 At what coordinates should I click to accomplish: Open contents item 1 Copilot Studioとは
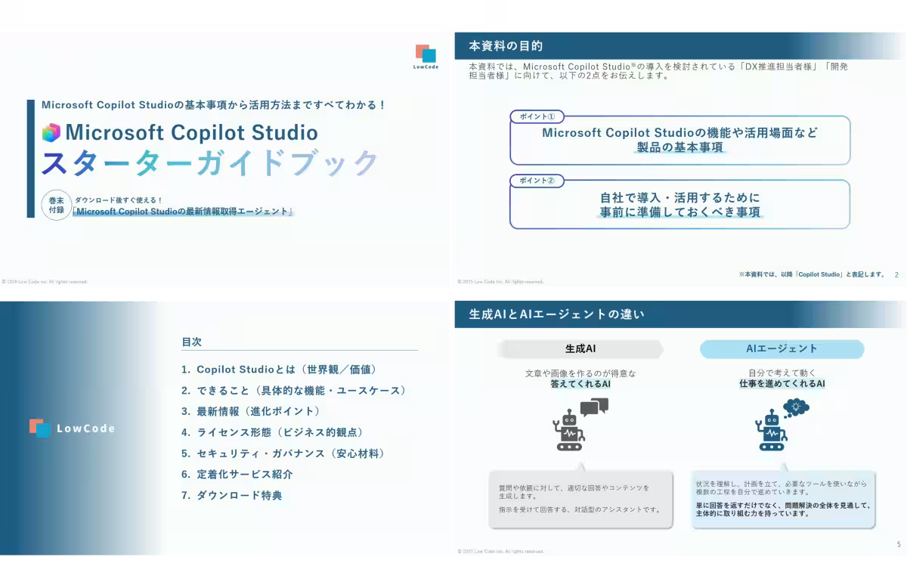(279, 370)
